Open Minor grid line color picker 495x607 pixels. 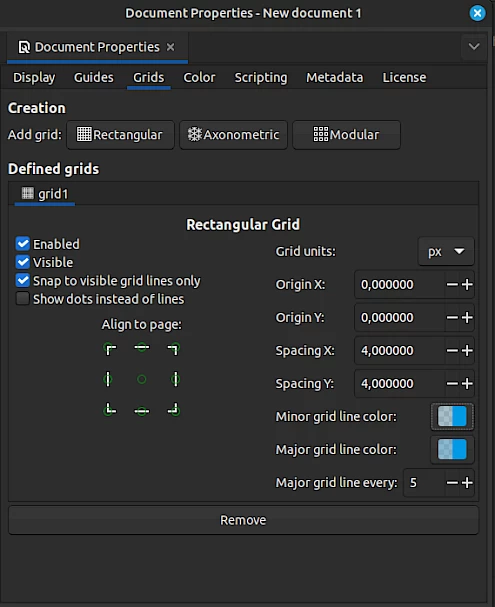[x=452, y=417]
